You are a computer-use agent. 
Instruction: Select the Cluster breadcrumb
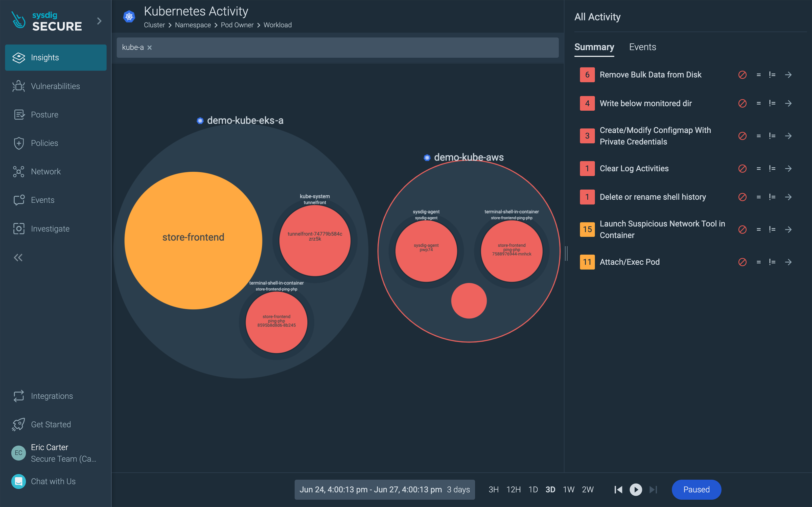(x=154, y=25)
